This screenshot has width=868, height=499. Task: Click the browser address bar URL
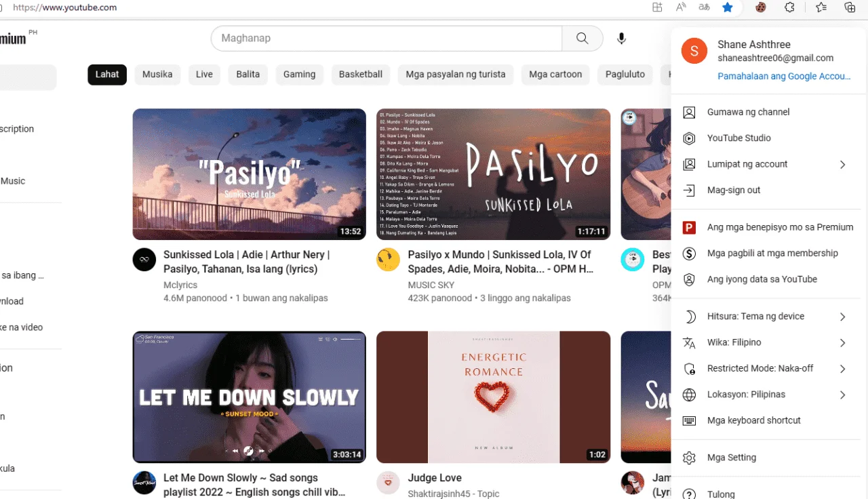click(x=65, y=7)
